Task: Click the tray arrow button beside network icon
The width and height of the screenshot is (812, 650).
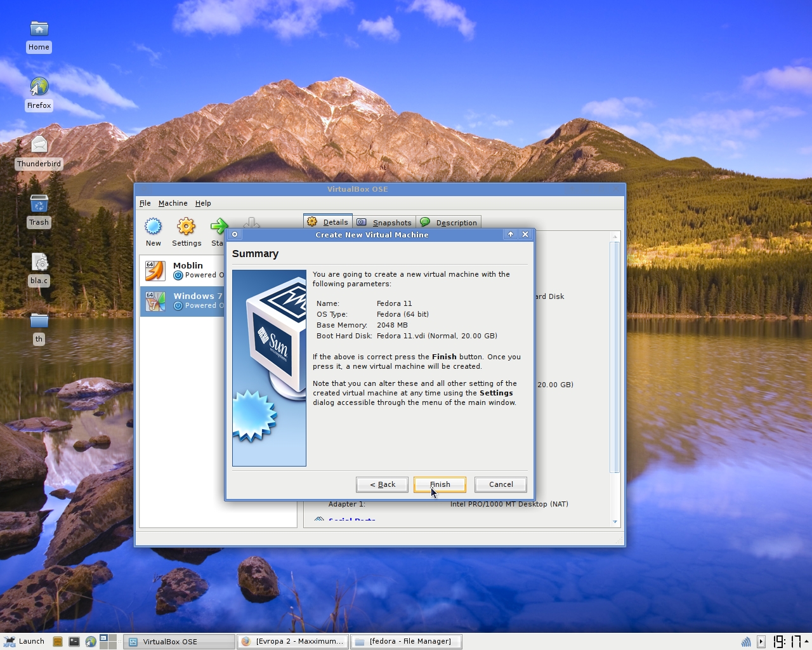Action: point(761,642)
